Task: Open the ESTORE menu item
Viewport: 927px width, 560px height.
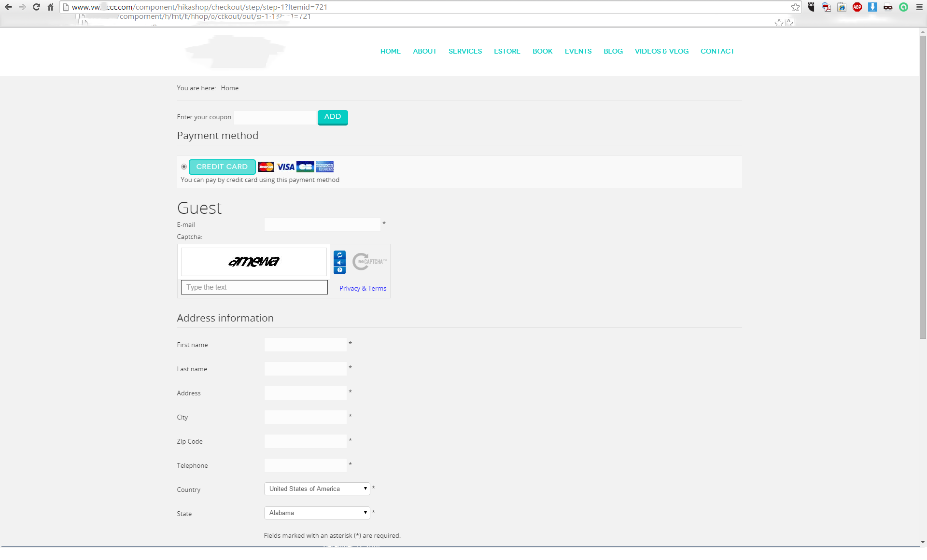Action: (507, 51)
